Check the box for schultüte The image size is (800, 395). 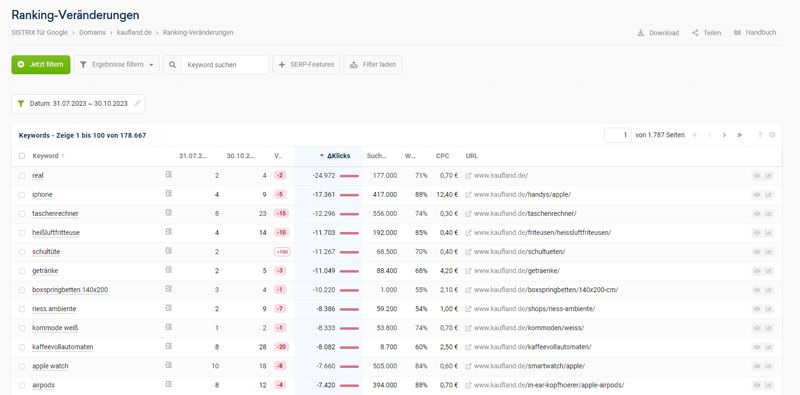[22, 252]
